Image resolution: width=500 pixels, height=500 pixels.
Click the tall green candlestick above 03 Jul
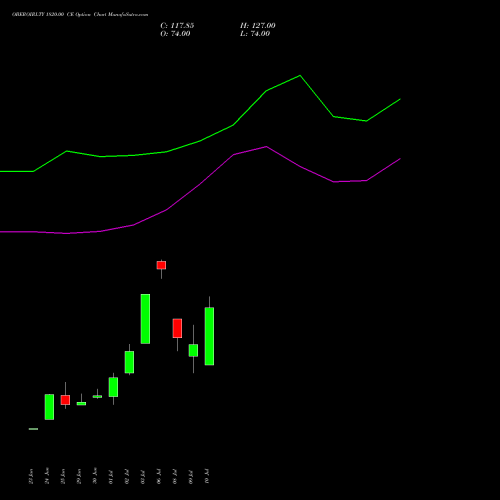tap(145, 319)
